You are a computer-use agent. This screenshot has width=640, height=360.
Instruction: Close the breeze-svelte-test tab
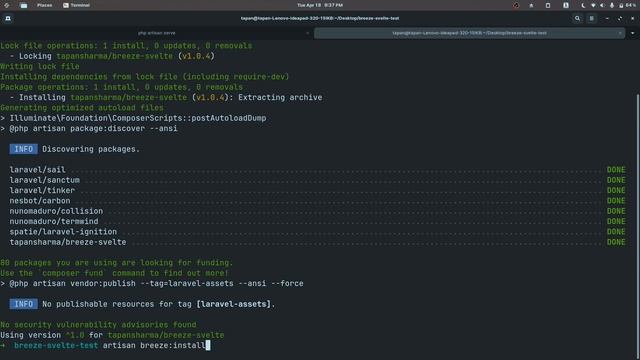(620, 33)
